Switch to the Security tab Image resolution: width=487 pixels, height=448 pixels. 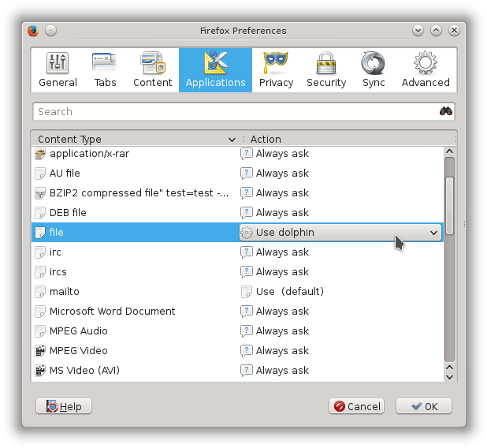click(326, 70)
